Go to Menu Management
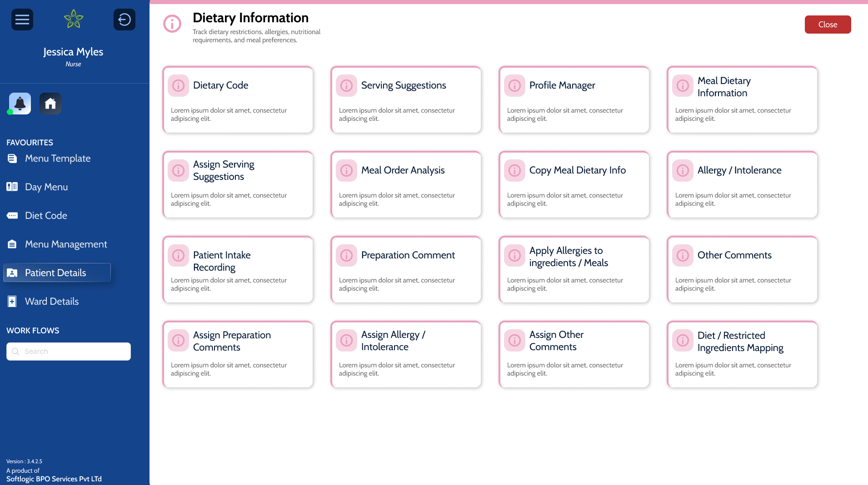 (x=66, y=244)
